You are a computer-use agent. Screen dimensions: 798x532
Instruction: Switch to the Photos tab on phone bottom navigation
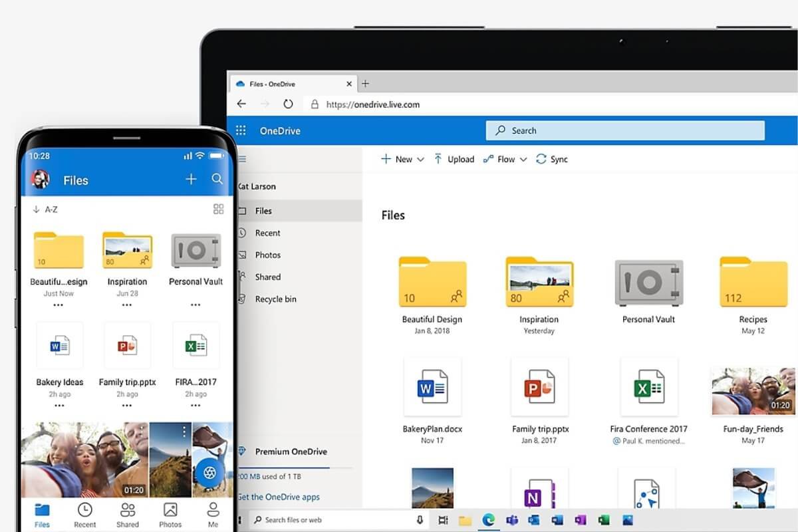(x=170, y=514)
